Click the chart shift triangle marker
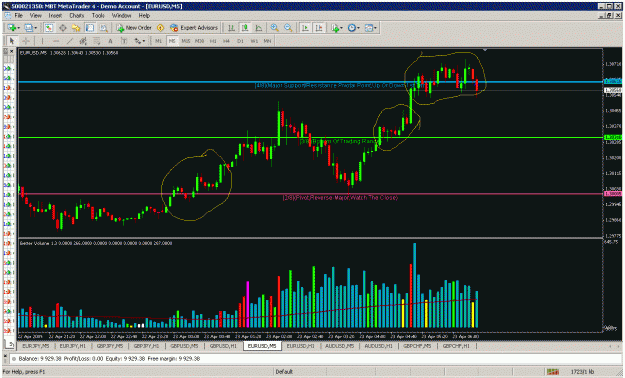Screen dimensions: 625x378 tap(485, 50)
